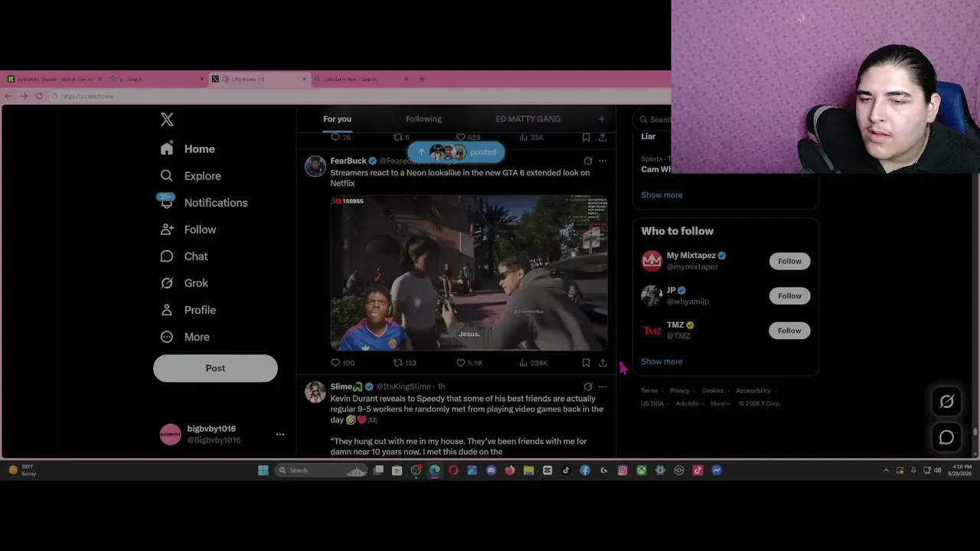
Task: Switch to the ED MATTY GANG tab
Action: pyautogui.click(x=528, y=119)
